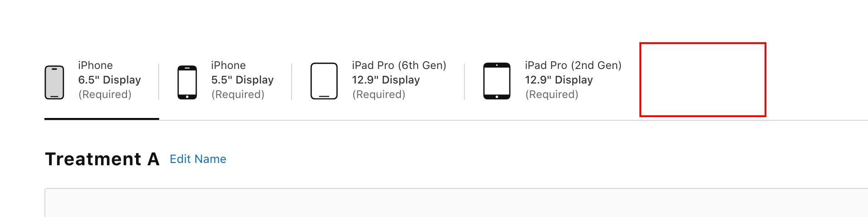Image resolution: width=868 pixels, height=217 pixels.
Task: Click "12.9" Display" under iPad Pro (6th Gen)
Action: click(385, 80)
